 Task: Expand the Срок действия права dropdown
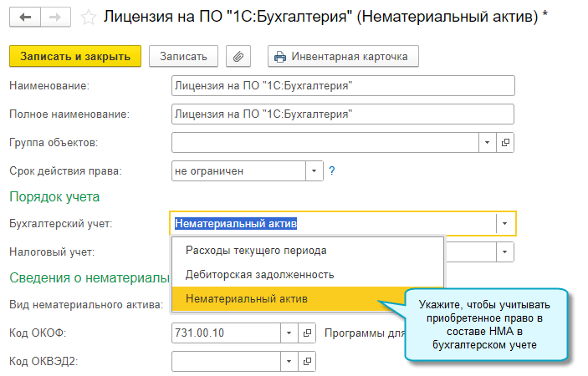(x=314, y=170)
